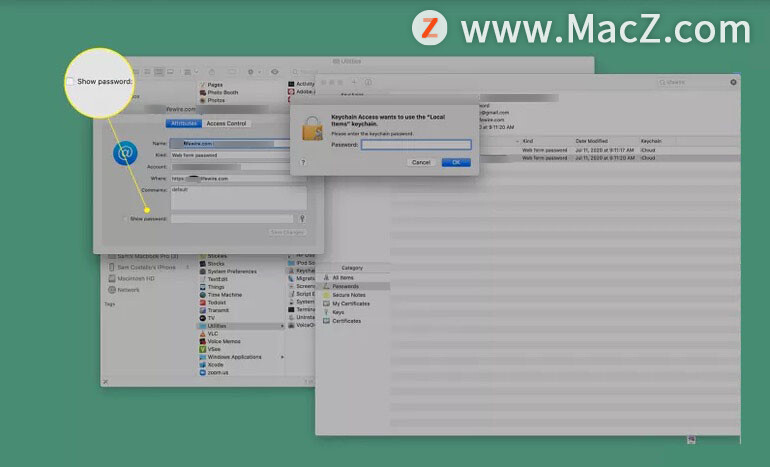
Task: Open Network in Finder sidebar
Action: point(128,290)
